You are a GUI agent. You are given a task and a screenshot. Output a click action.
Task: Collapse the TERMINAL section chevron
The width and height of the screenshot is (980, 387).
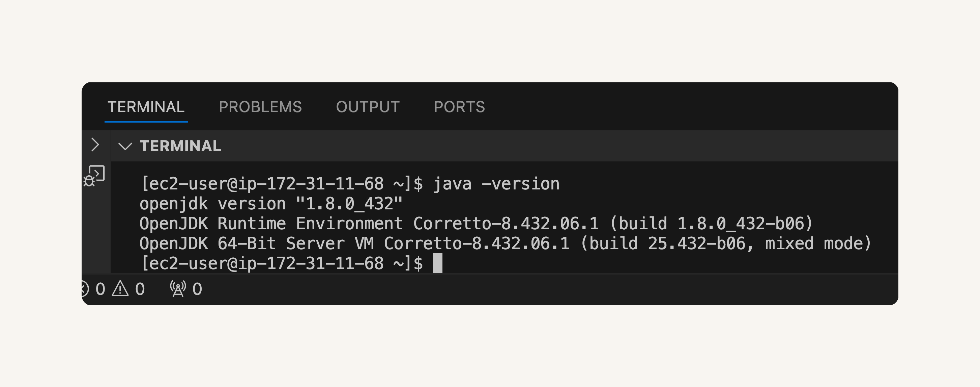click(125, 146)
